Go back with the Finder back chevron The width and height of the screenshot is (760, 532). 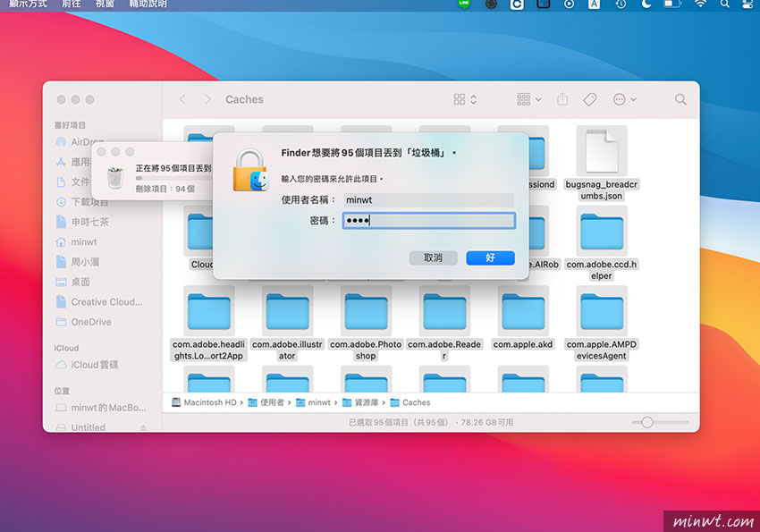click(x=182, y=99)
